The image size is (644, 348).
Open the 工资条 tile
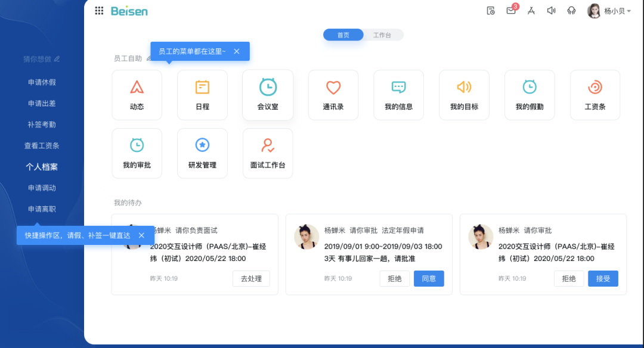pyautogui.click(x=595, y=95)
